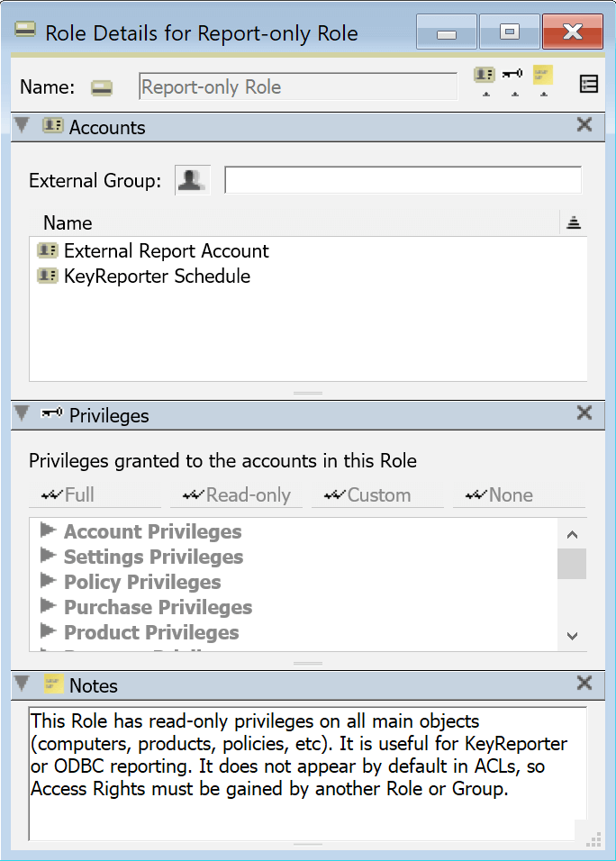
Task: Click the Privileges key icon in header toolbar
Action: (513, 76)
